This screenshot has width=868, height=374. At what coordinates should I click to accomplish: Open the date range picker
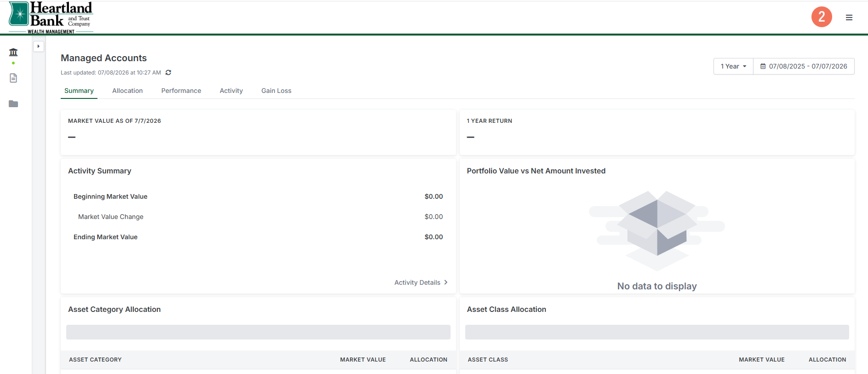[804, 66]
